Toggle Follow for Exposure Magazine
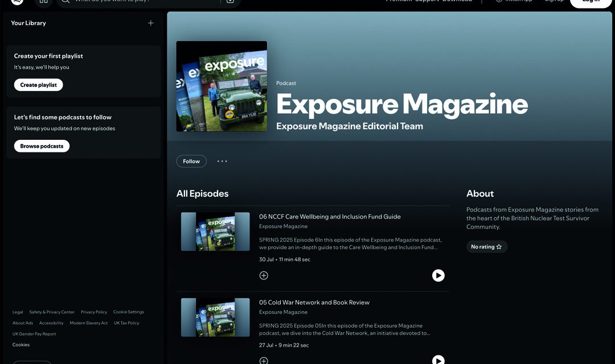The image size is (615, 364). pyautogui.click(x=191, y=161)
